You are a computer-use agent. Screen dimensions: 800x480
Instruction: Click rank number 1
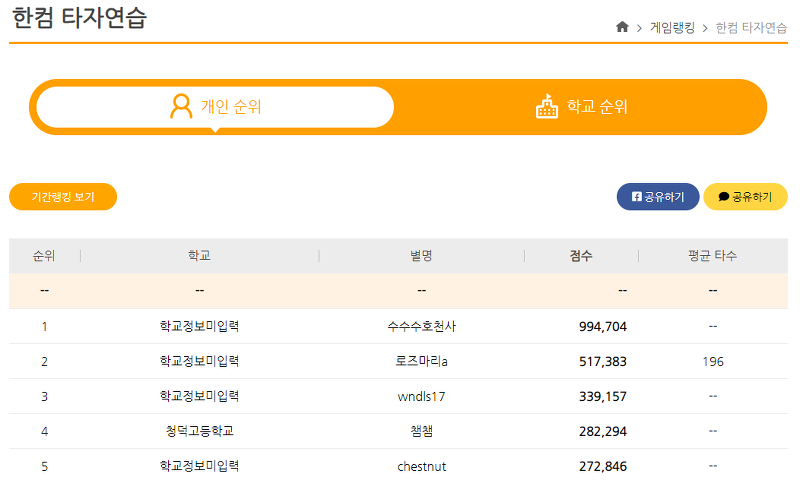(44, 326)
